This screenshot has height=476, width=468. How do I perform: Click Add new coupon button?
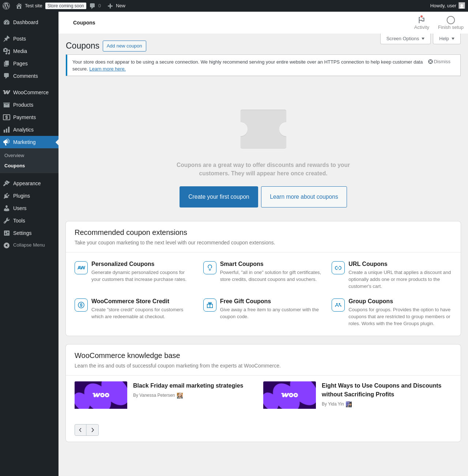click(124, 46)
